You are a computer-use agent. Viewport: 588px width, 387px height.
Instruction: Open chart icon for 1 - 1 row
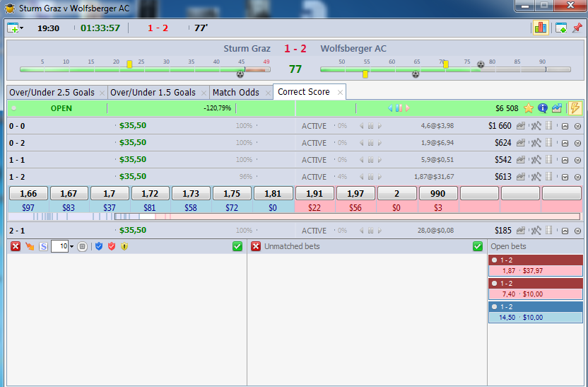click(x=520, y=159)
